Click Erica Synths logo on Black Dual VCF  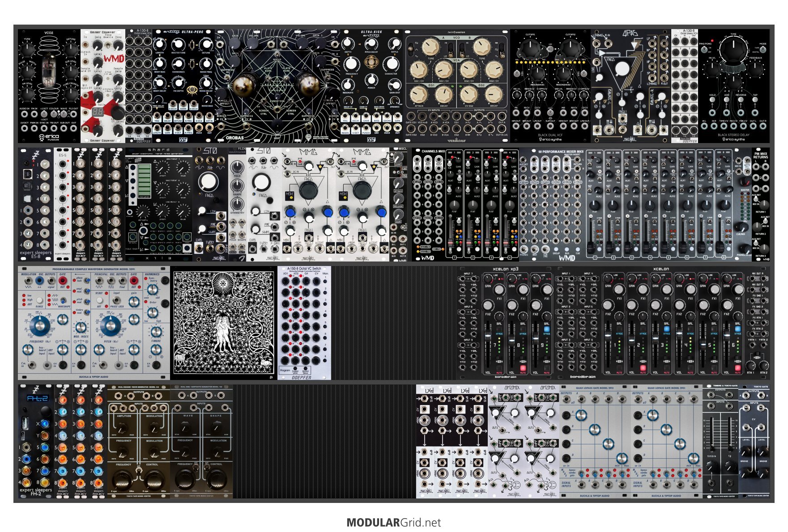pyautogui.click(x=550, y=139)
